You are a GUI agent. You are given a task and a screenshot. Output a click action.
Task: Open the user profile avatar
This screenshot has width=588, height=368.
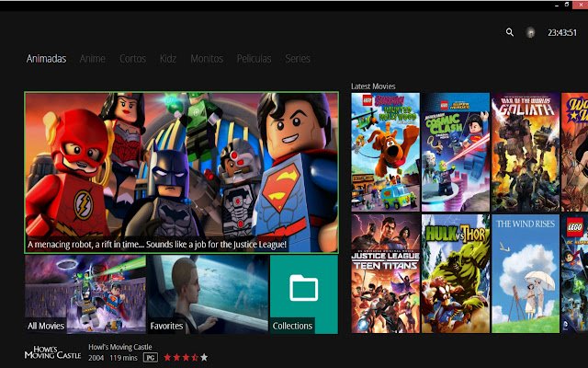click(530, 33)
